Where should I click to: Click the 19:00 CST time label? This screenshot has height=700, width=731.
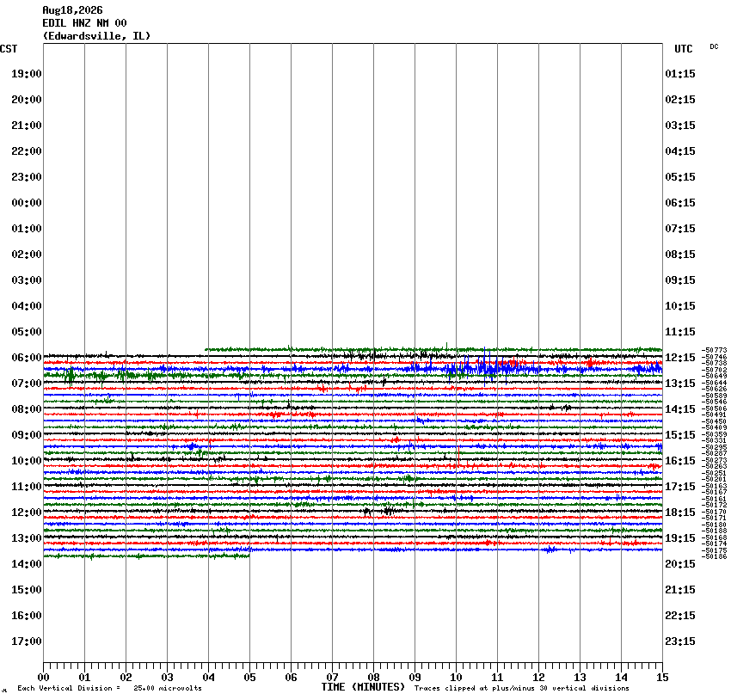tap(27, 74)
